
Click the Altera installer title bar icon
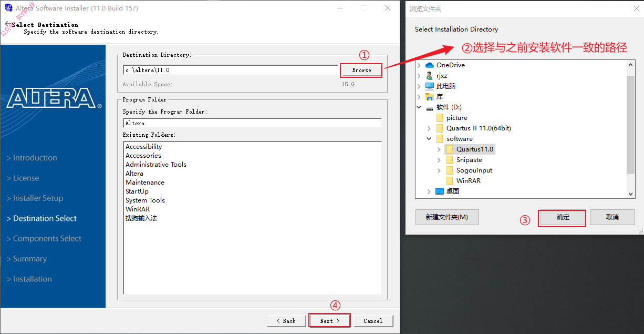(8, 8)
